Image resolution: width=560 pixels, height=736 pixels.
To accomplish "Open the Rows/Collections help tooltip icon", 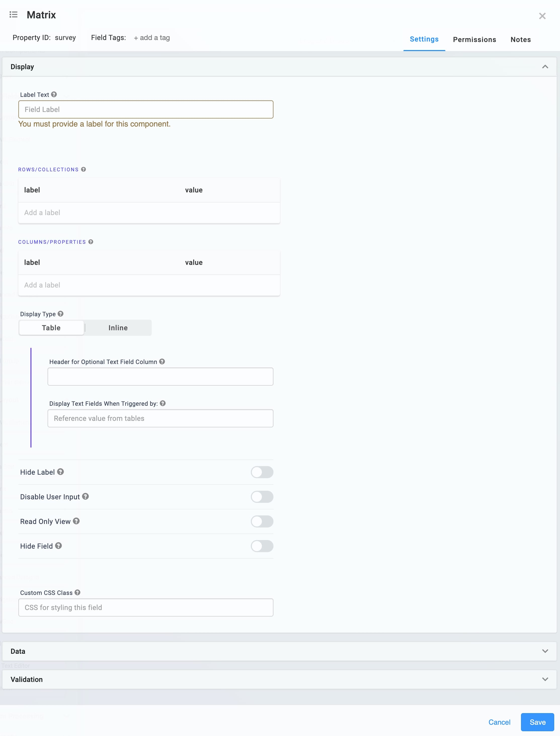I will pyautogui.click(x=84, y=169).
